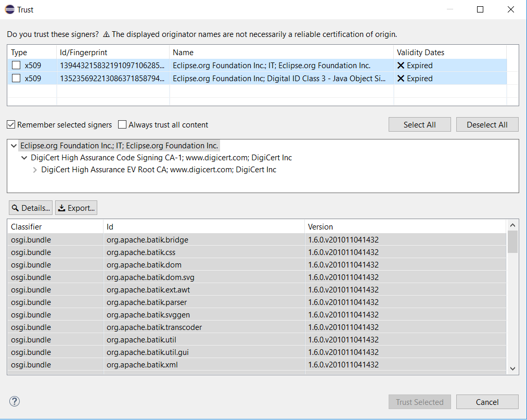Select row org.apache.batik.css
Screen dimensions: 527x420
click(257, 252)
